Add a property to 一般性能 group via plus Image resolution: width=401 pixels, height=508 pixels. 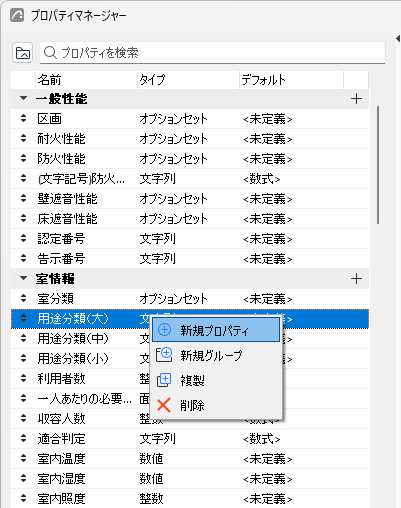(x=356, y=99)
